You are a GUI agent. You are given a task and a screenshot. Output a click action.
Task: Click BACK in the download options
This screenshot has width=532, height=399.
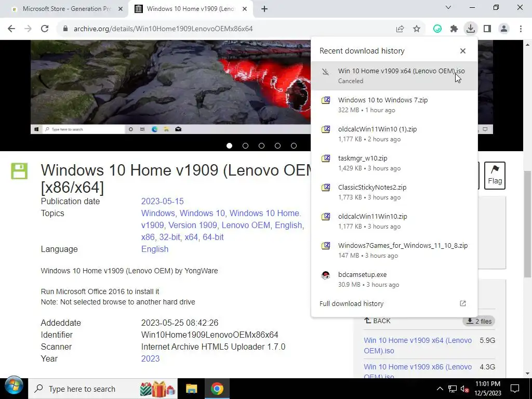(x=377, y=321)
